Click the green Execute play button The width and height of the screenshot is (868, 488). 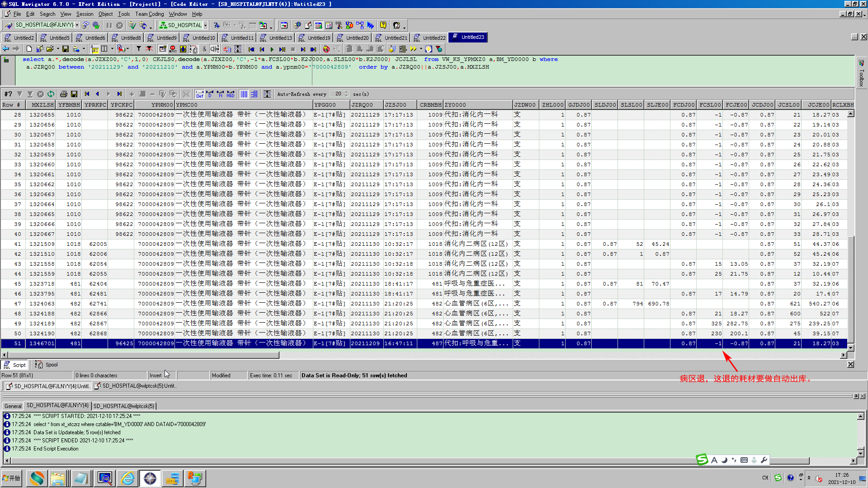272,49
